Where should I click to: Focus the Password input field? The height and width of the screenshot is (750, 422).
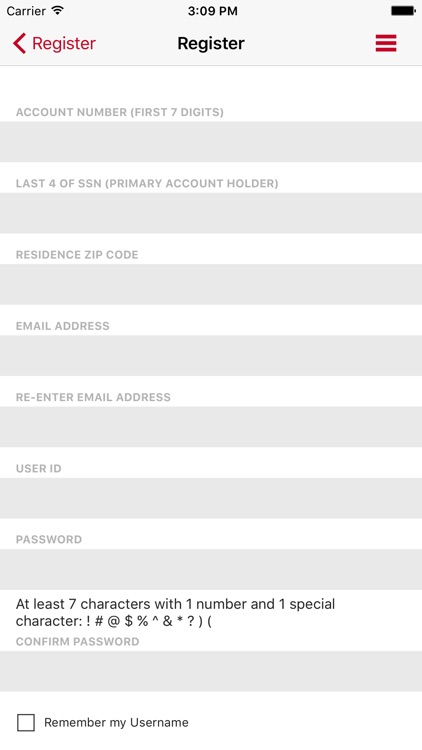coord(211,569)
